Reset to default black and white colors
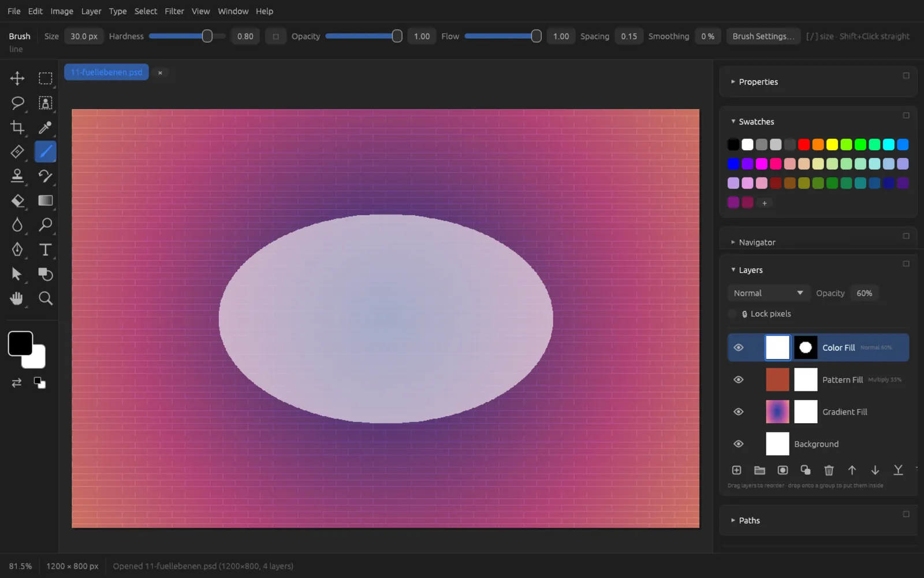The height and width of the screenshot is (578, 924). pos(39,383)
